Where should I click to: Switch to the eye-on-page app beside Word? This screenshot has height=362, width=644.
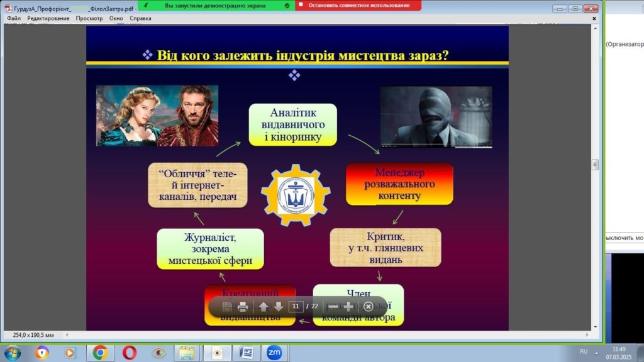point(217,353)
